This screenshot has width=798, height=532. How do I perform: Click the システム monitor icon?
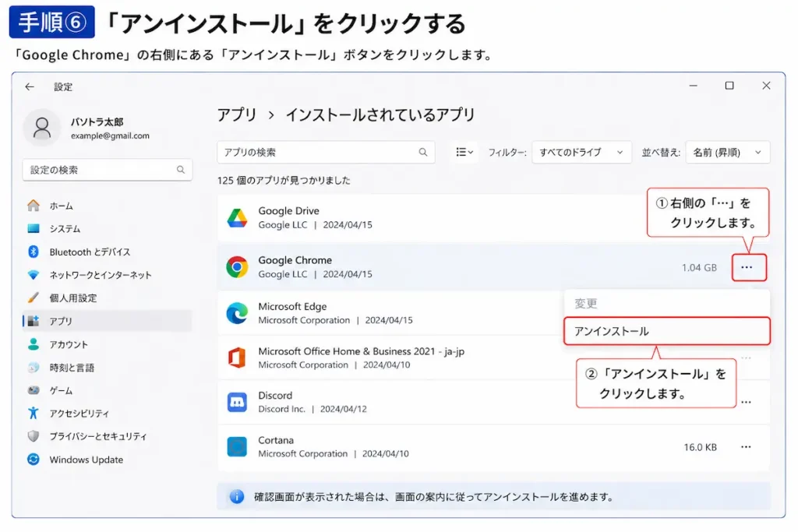click(x=34, y=228)
